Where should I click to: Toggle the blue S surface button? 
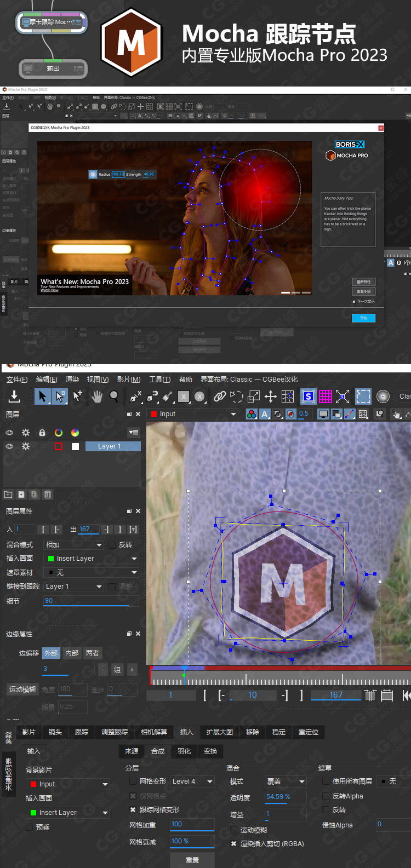tap(308, 396)
